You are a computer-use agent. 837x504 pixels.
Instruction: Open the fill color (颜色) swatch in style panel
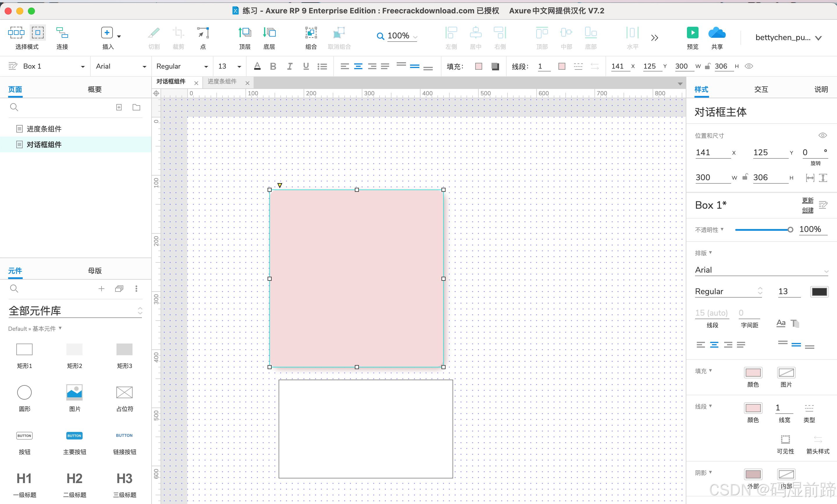[753, 373]
